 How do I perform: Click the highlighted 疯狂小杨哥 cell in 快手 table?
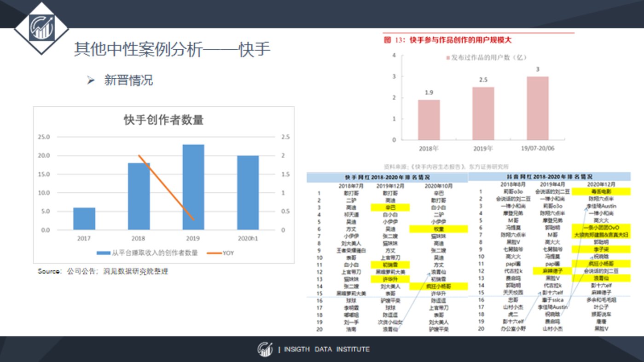pos(438,286)
